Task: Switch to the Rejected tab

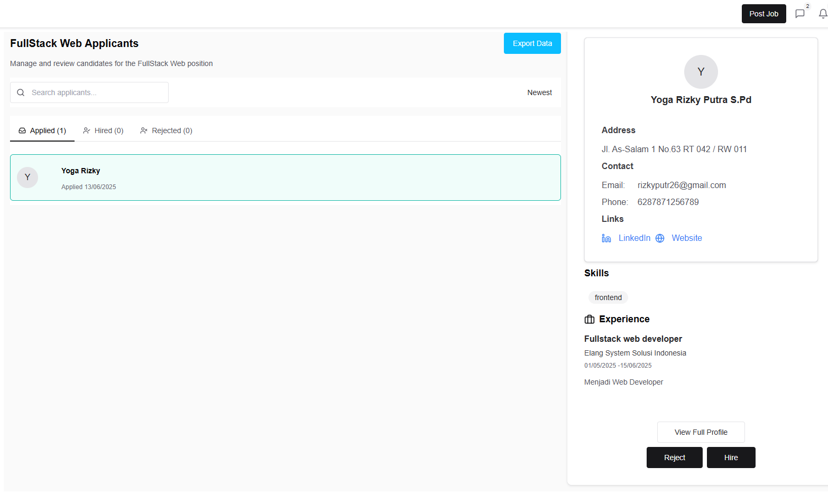Action: [165, 130]
